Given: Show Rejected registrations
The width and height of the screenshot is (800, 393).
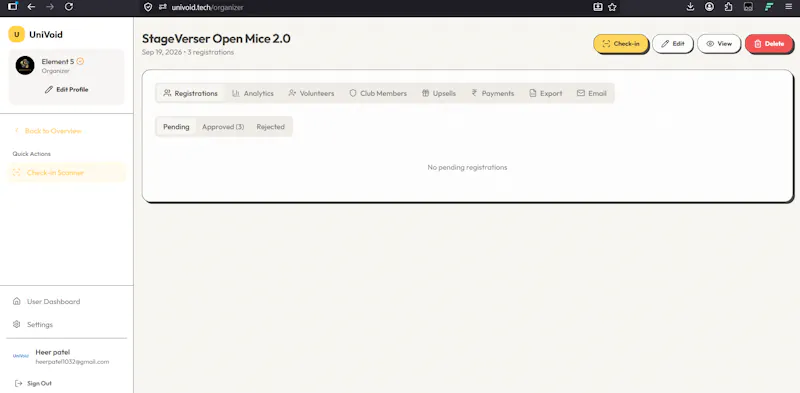Looking at the screenshot, I should [x=270, y=127].
